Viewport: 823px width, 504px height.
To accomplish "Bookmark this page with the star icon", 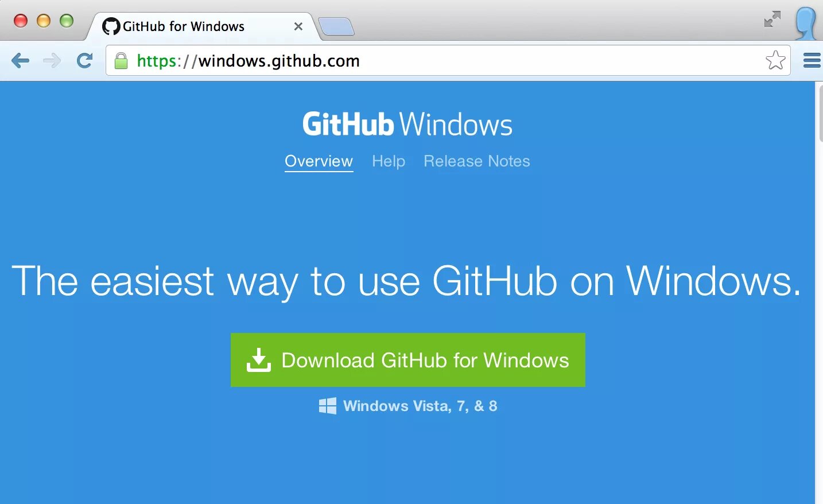I will point(775,60).
